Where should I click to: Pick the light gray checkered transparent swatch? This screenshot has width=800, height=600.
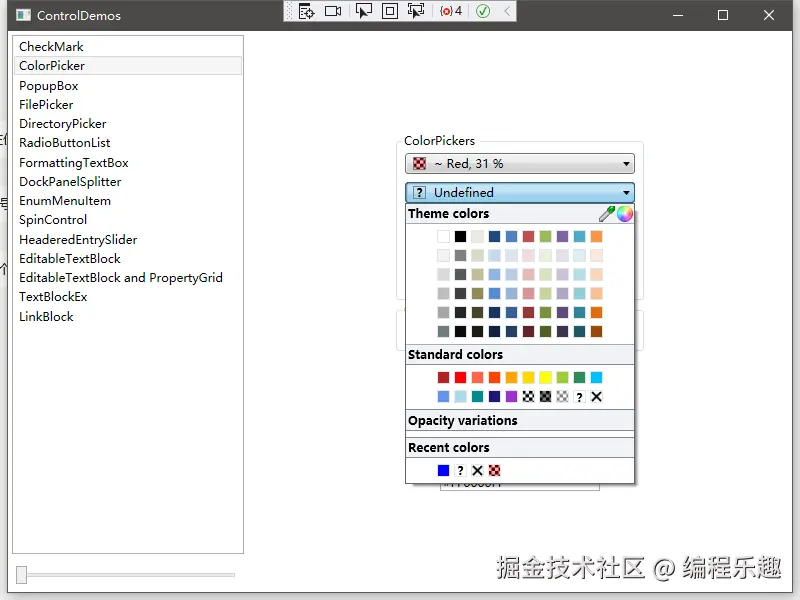562,396
